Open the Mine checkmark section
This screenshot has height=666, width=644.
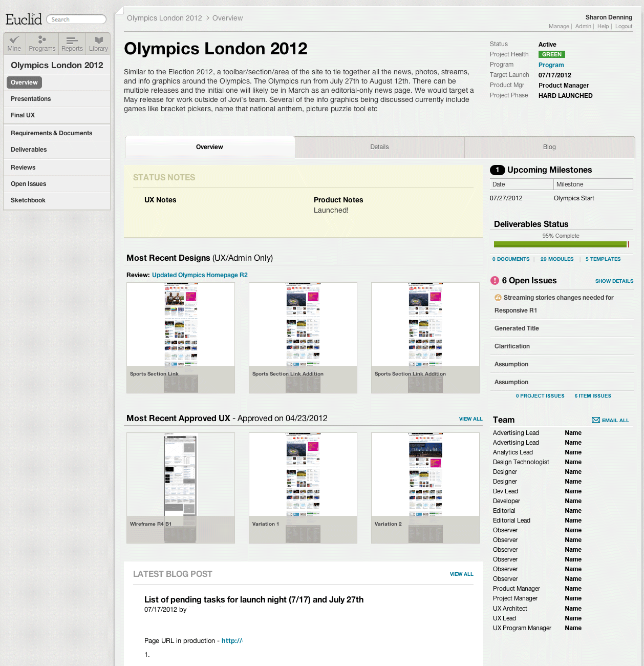[14, 44]
